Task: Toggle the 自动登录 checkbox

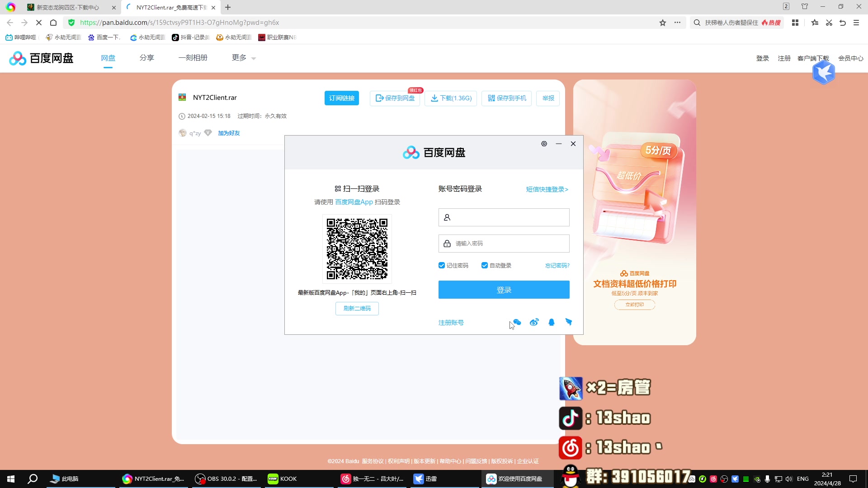Action: pyautogui.click(x=485, y=265)
